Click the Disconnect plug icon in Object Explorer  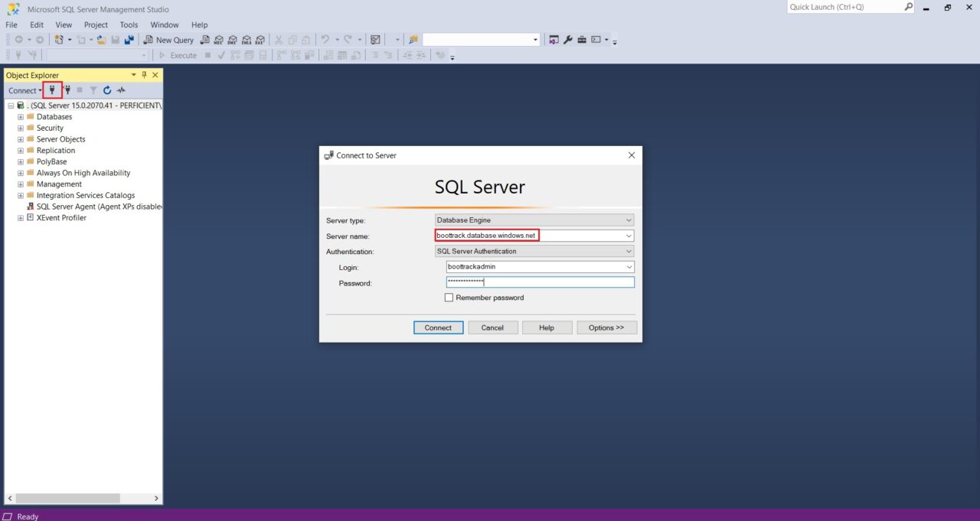pyautogui.click(x=67, y=90)
